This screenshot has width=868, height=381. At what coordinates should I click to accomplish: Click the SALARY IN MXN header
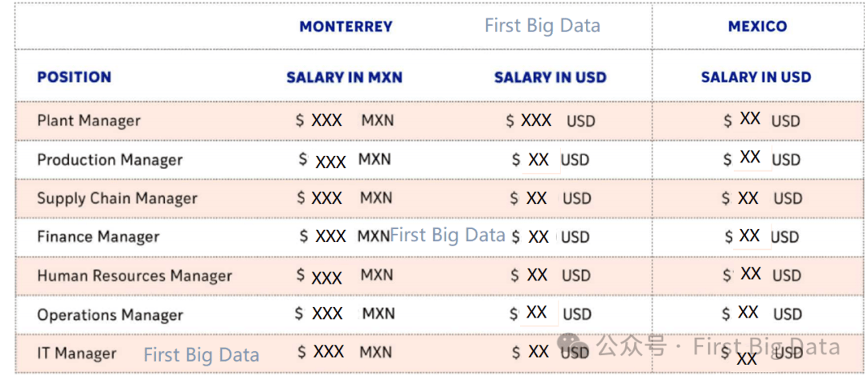tap(344, 77)
